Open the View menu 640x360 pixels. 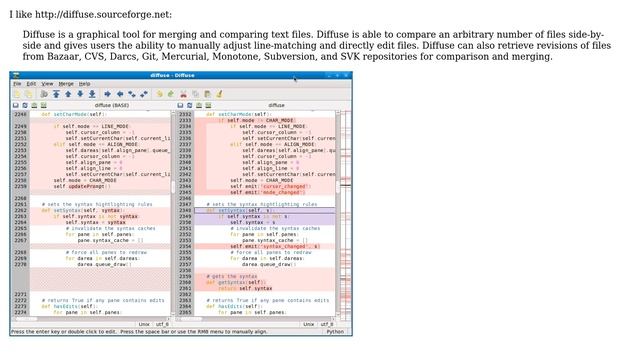click(47, 84)
